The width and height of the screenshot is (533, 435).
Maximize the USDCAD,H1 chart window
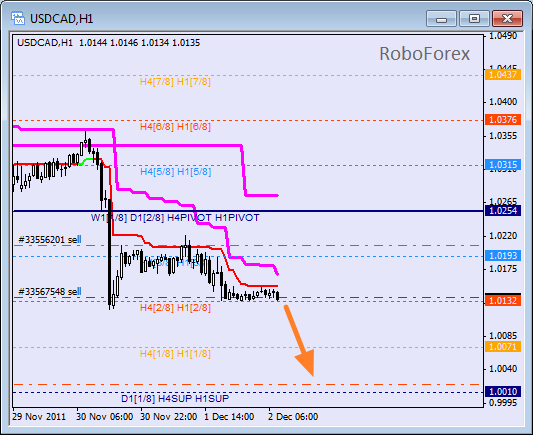(x=474, y=18)
